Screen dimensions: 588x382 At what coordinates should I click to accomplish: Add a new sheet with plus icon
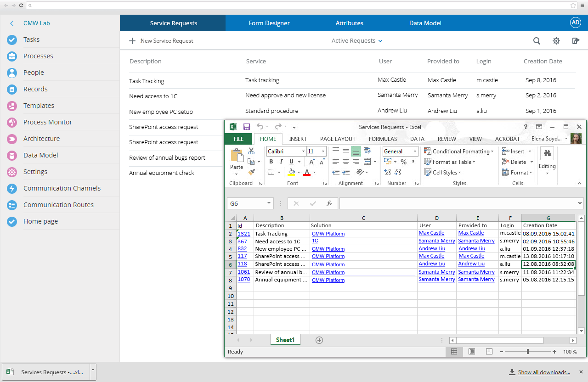pyautogui.click(x=319, y=340)
